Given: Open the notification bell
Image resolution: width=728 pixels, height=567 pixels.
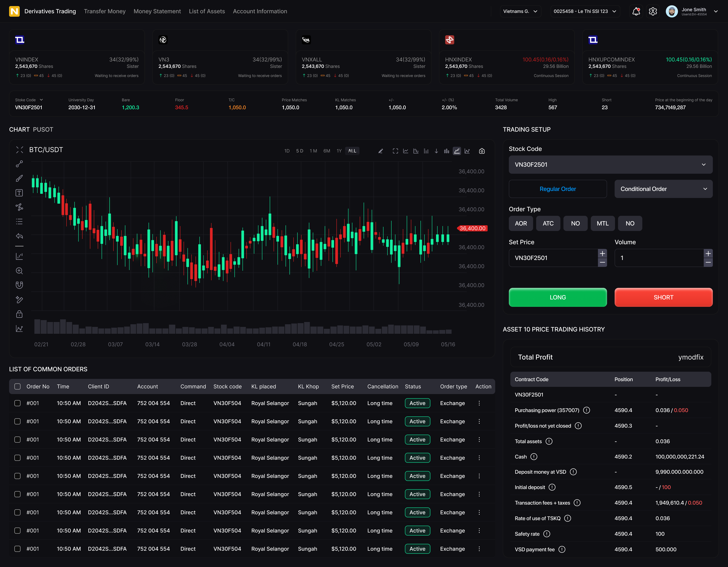Looking at the screenshot, I should point(636,11).
